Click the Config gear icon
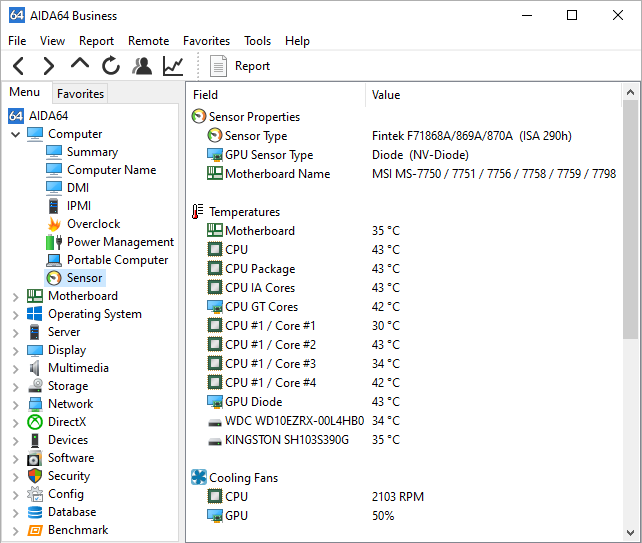This screenshot has height=543, width=642. coord(35,494)
